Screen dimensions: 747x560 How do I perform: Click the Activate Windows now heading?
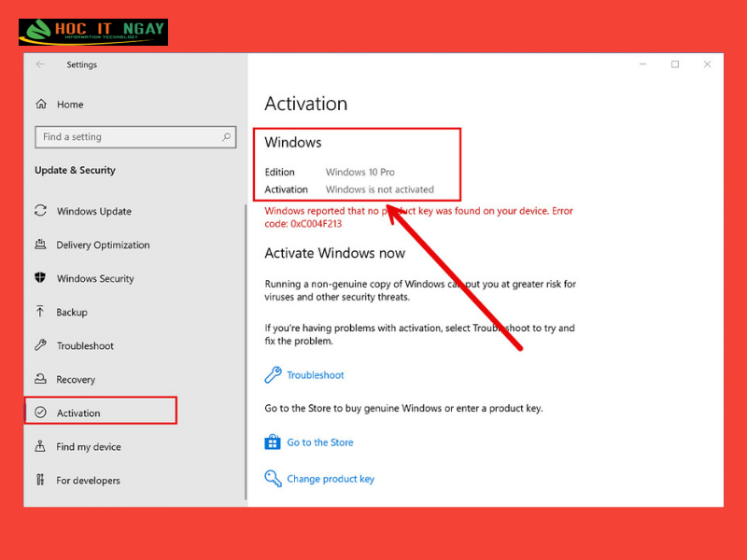(334, 253)
